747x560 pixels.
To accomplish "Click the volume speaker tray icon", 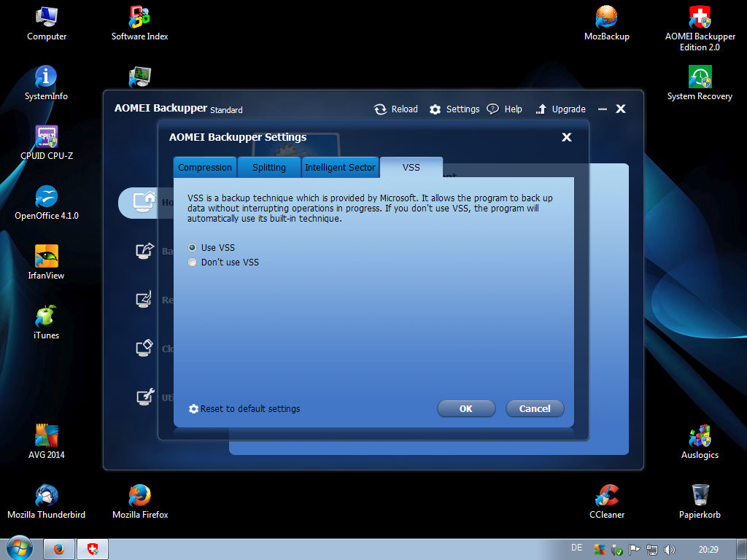I will (670, 550).
